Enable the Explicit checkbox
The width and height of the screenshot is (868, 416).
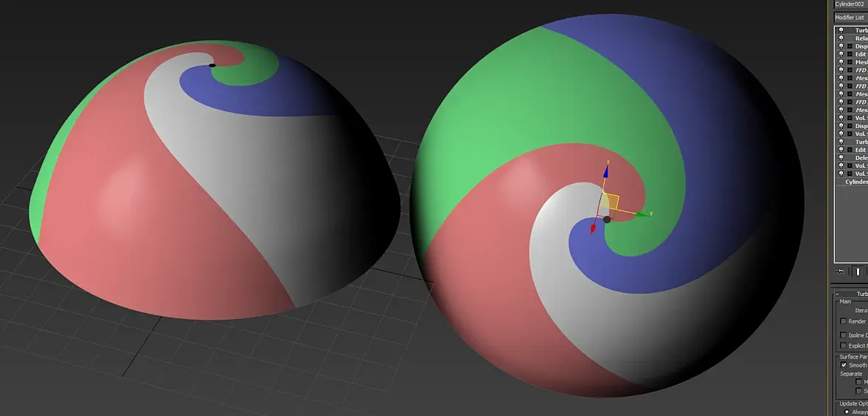(843, 345)
